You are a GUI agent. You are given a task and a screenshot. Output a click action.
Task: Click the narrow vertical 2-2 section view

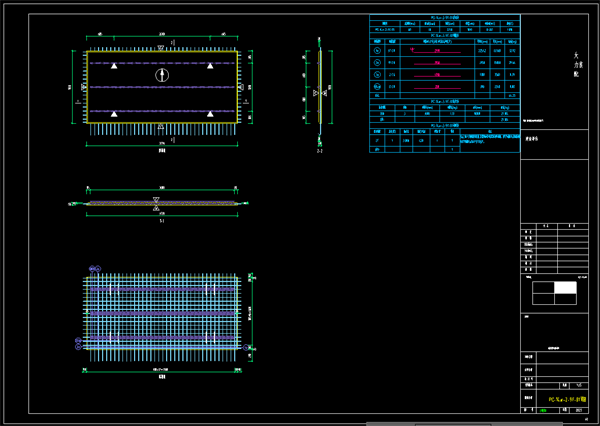[320, 91]
